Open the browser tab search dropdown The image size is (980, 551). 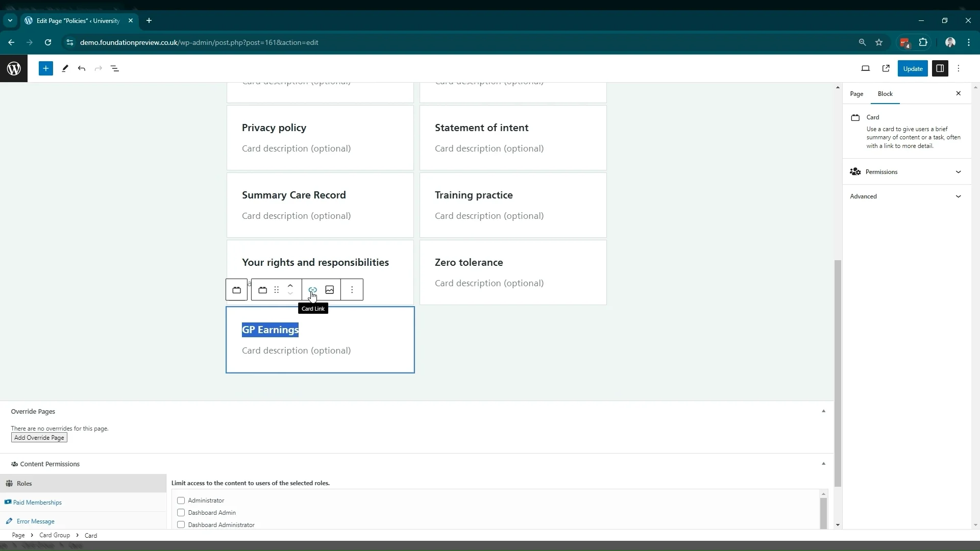coord(10,21)
